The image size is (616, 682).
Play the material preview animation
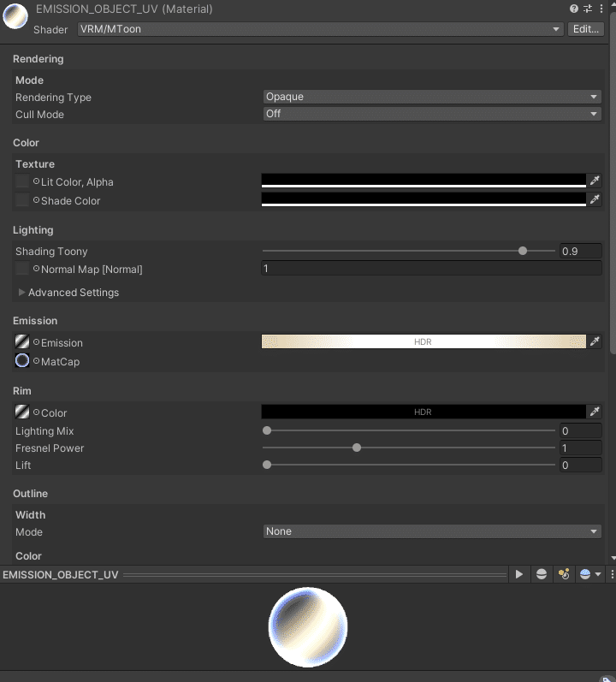point(518,574)
